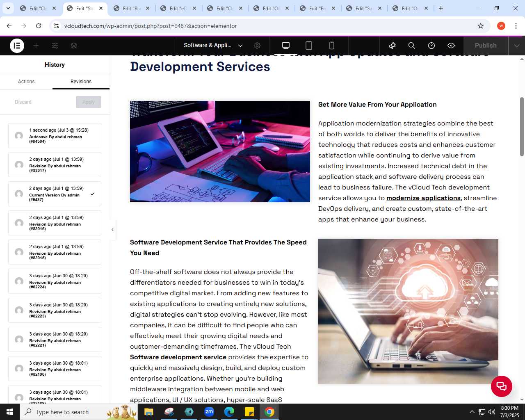
Task: Open Chrome three-dot menu
Action: click(516, 26)
